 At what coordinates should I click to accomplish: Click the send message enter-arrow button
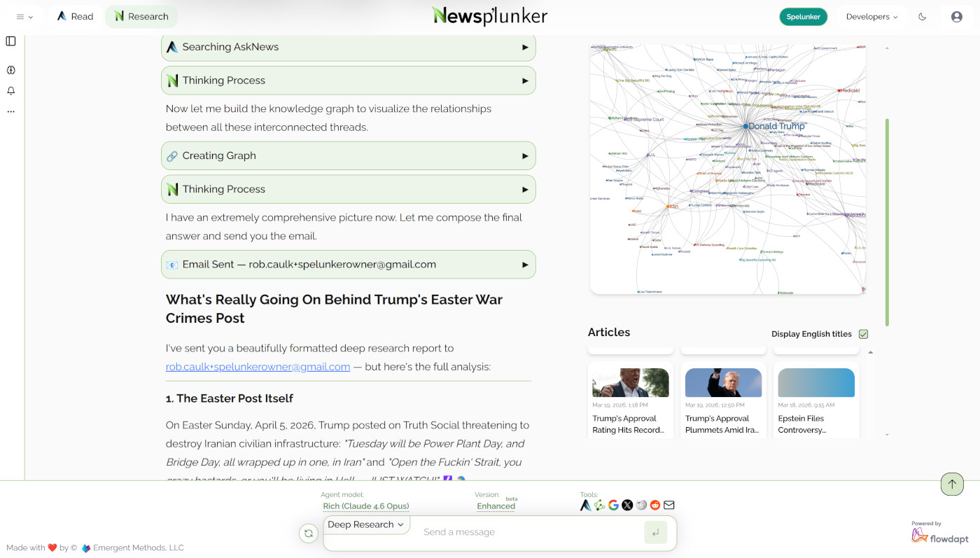click(655, 533)
